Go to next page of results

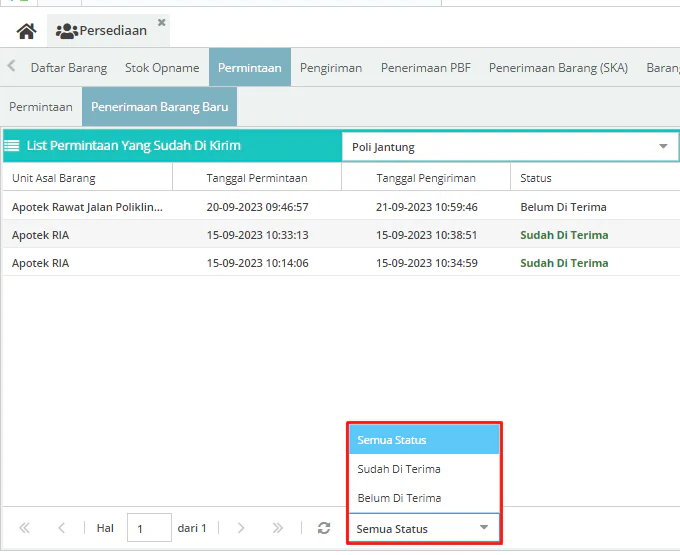pos(240,528)
